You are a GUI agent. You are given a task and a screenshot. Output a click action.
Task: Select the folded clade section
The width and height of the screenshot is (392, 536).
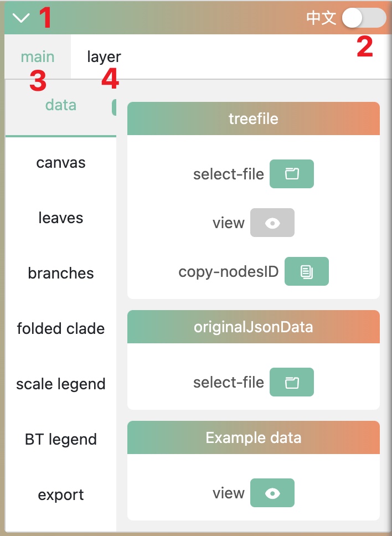click(61, 328)
